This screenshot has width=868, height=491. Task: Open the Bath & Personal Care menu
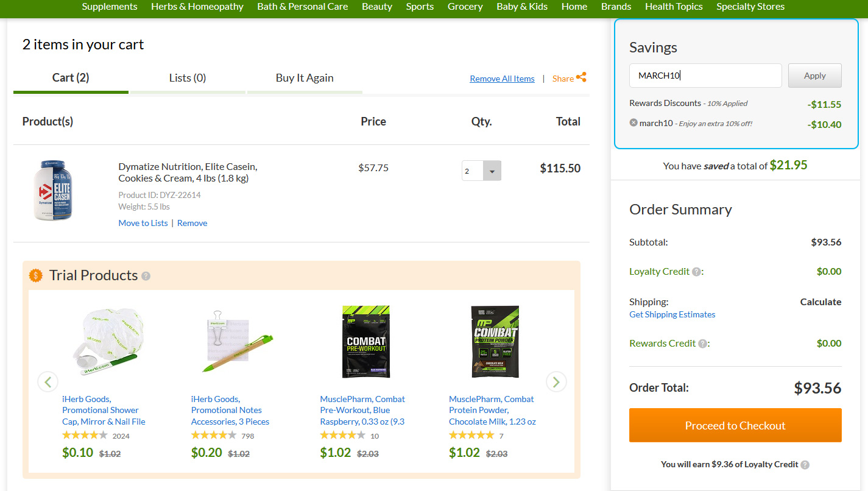point(303,7)
